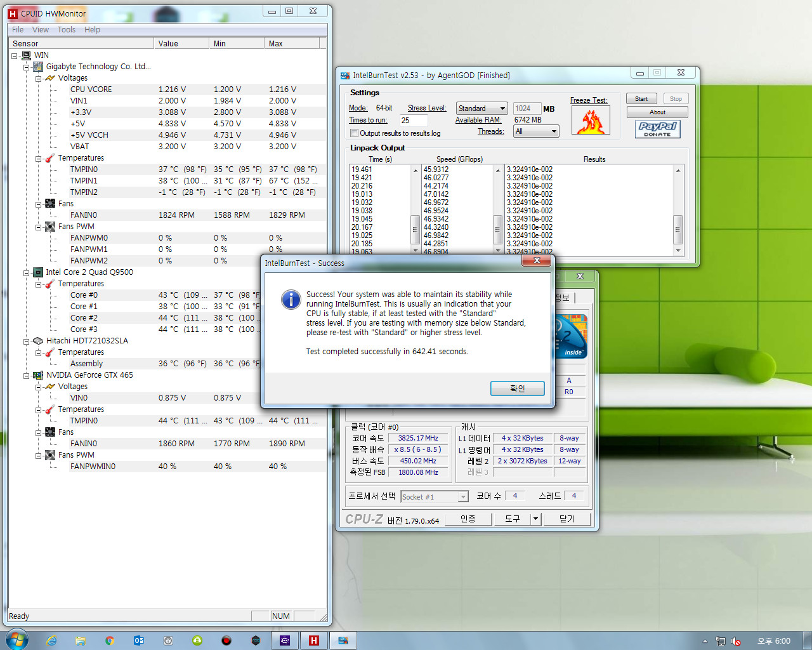Screen dimensions: 812x650
Task: Click the volume speaker icon in system tray
Action: tap(736, 641)
